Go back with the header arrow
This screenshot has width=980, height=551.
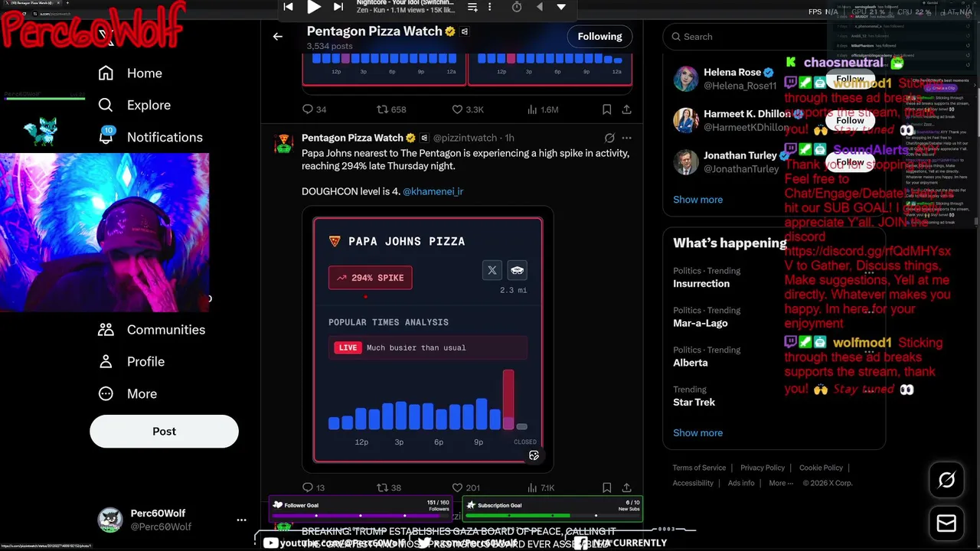[278, 36]
